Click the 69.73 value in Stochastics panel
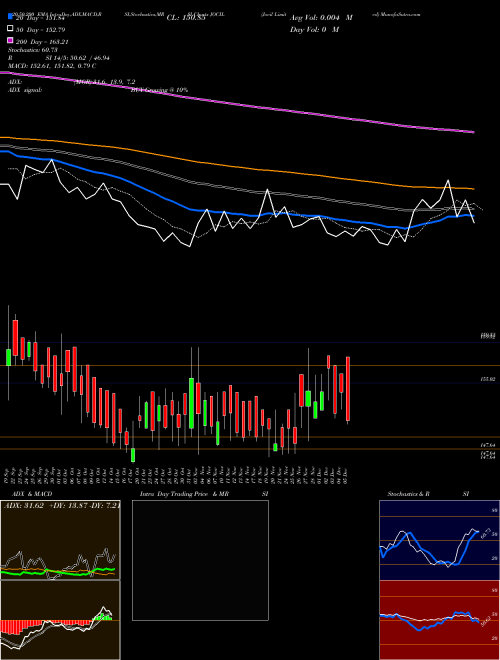The height and width of the screenshot is (660, 500). coord(487,533)
